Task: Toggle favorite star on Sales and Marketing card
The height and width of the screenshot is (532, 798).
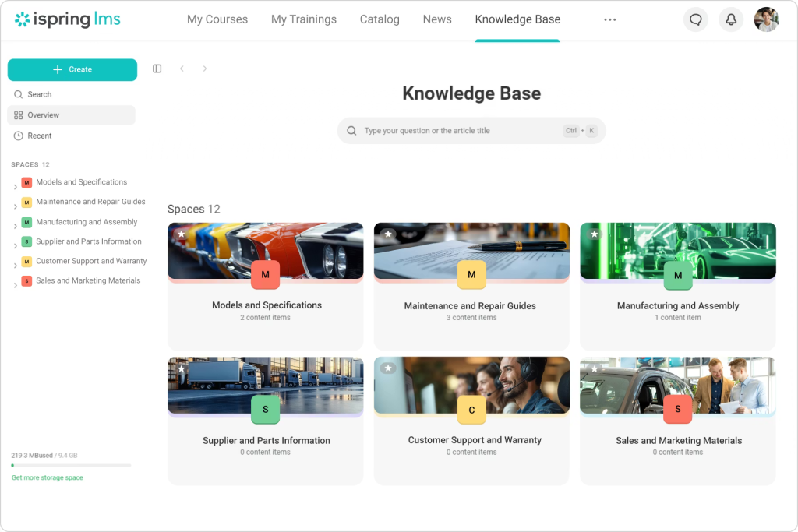Action: (x=594, y=368)
